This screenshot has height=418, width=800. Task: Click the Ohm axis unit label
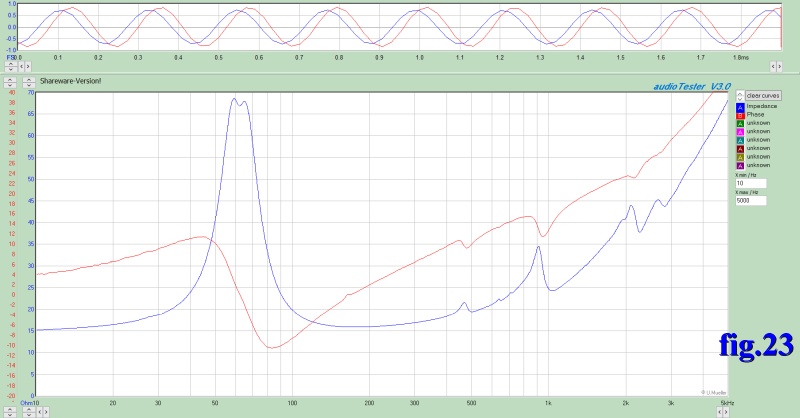point(27,403)
